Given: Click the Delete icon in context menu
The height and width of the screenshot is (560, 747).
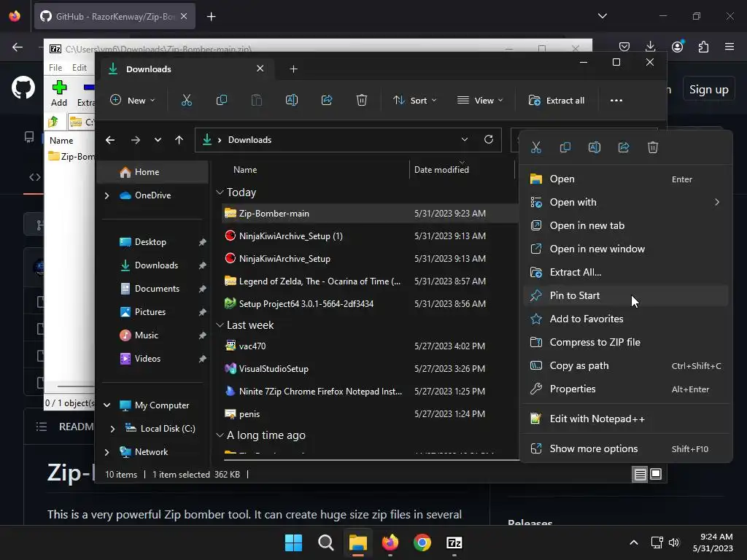Looking at the screenshot, I should [653, 147].
